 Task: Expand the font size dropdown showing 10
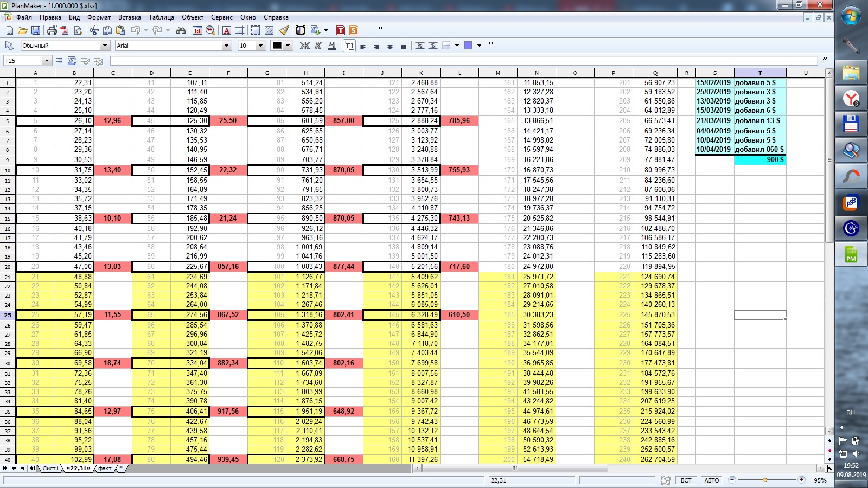(x=260, y=46)
